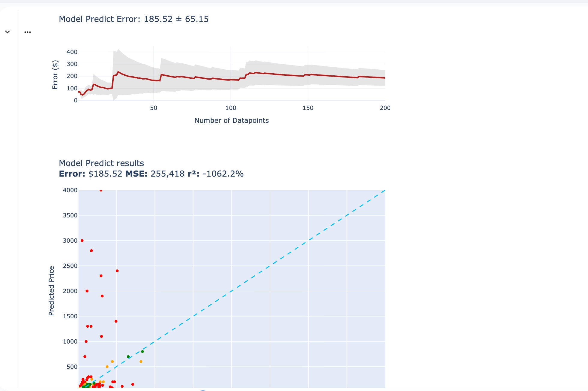Screen dimensions: 588x391
Task: Click x-axis tick 200 under error chart
Action: pos(385,108)
